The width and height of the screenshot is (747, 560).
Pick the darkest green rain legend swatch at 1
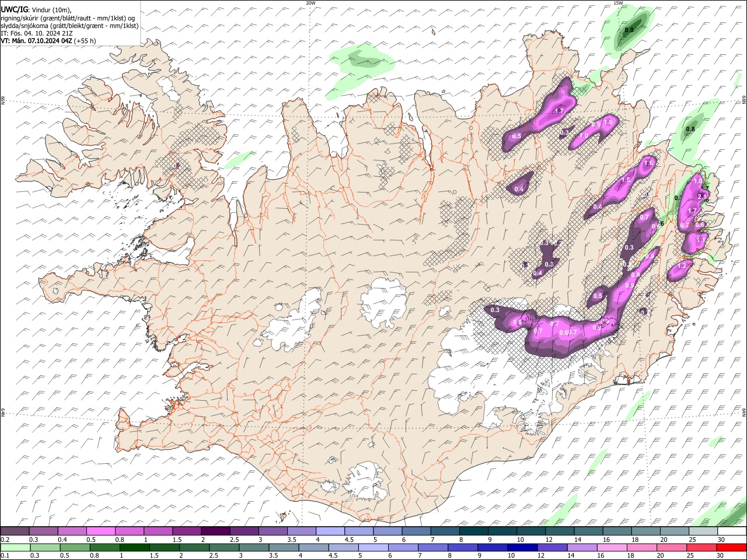134,547
